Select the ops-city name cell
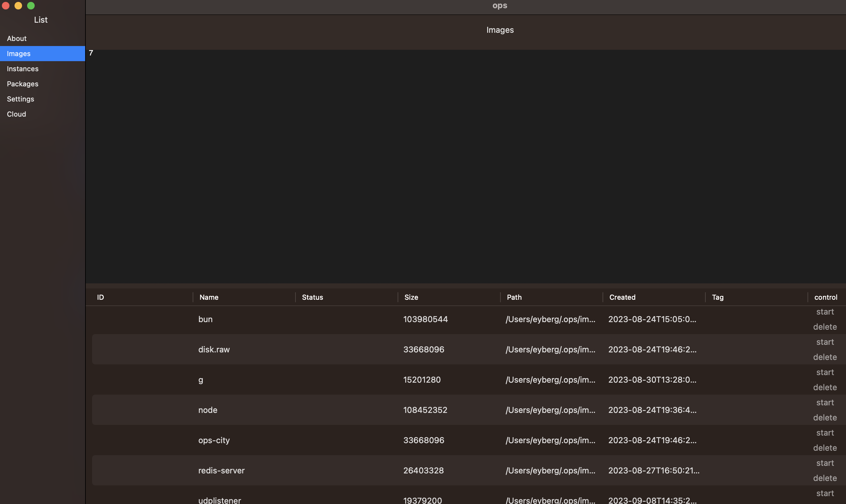 [214, 440]
